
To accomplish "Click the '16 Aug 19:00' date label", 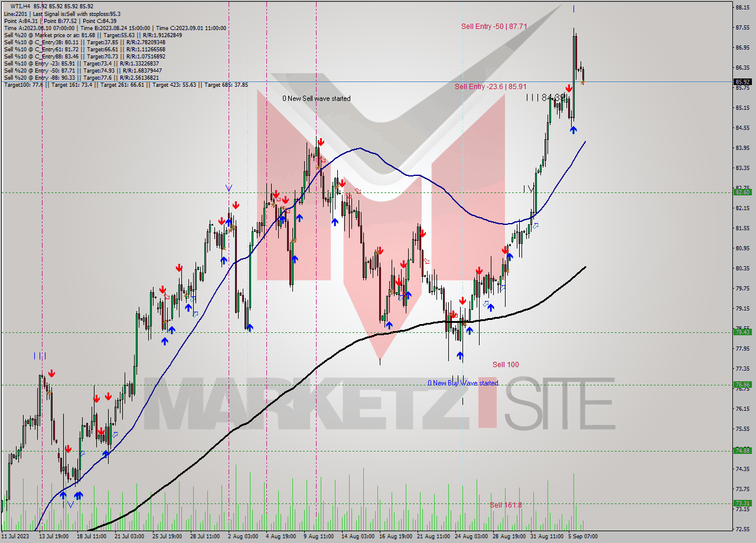I will point(396,537).
